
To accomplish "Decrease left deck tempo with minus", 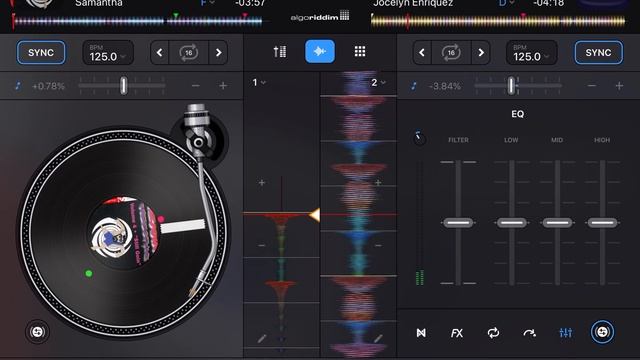I will (x=196, y=86).
